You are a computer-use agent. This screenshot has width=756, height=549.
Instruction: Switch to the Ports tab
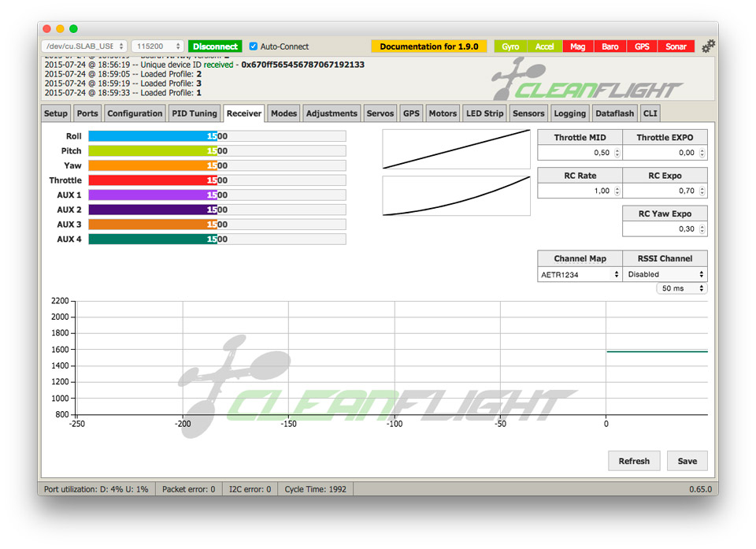[x=87, y=113]
